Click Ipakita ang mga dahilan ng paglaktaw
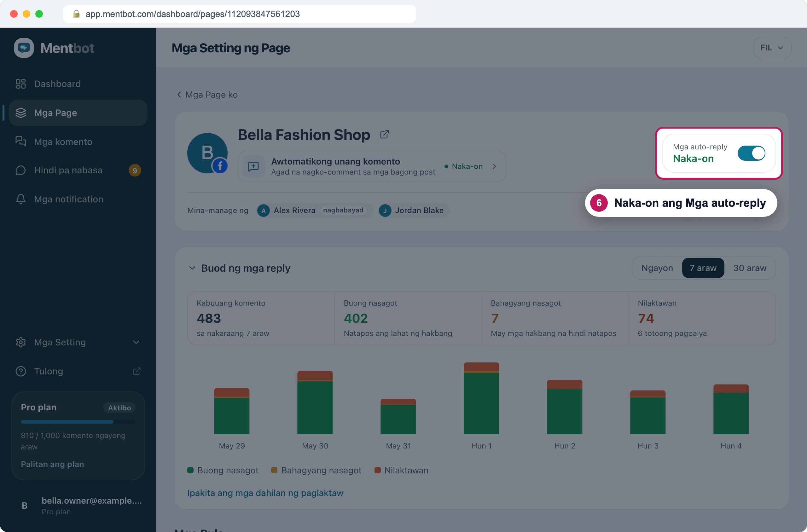The image size is (807, 532). [265, 493]
